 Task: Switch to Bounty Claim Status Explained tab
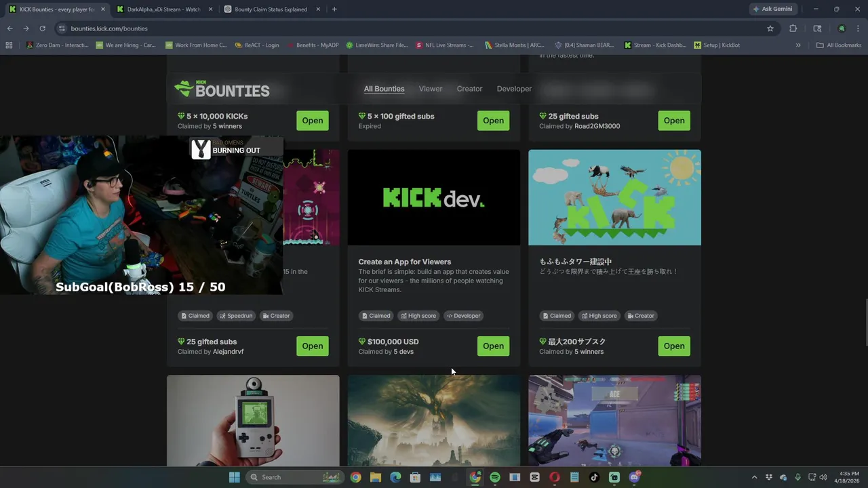(x=271, y=9)
